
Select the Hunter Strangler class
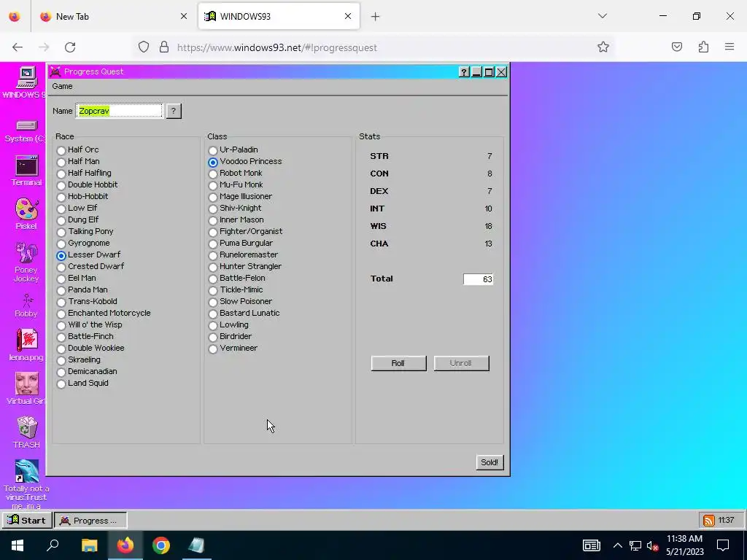pos(213,267)
